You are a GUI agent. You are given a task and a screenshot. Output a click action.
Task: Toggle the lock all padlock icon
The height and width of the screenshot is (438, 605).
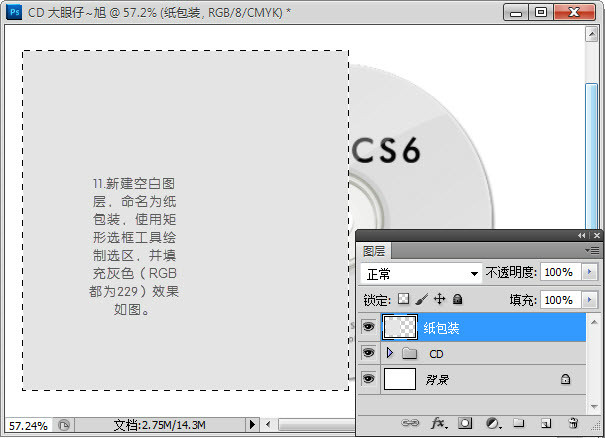457,299
